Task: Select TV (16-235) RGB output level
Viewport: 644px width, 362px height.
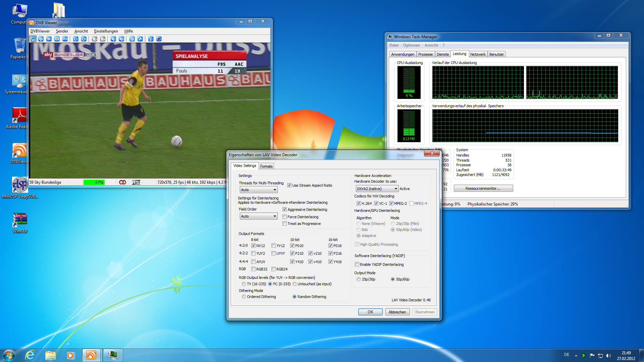Action: click(x=244, y=284)
